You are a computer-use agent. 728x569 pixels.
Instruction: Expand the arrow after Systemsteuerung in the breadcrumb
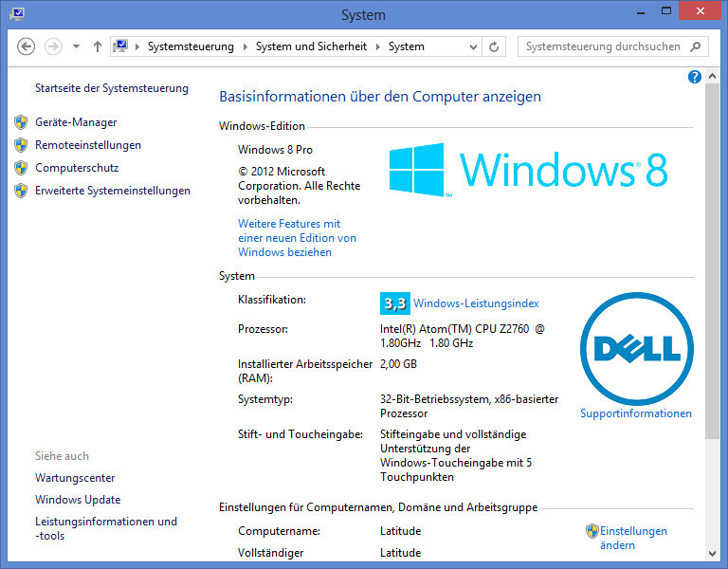point(246,46)
